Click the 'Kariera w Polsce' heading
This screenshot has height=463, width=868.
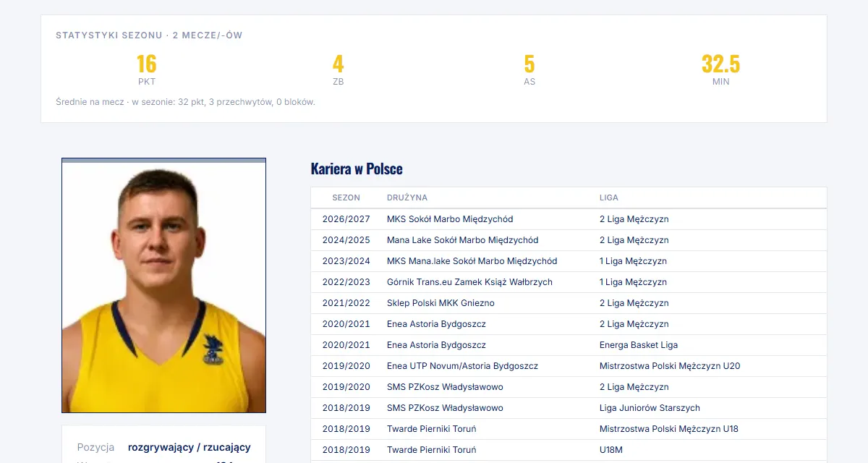click(x=357, y=169)
